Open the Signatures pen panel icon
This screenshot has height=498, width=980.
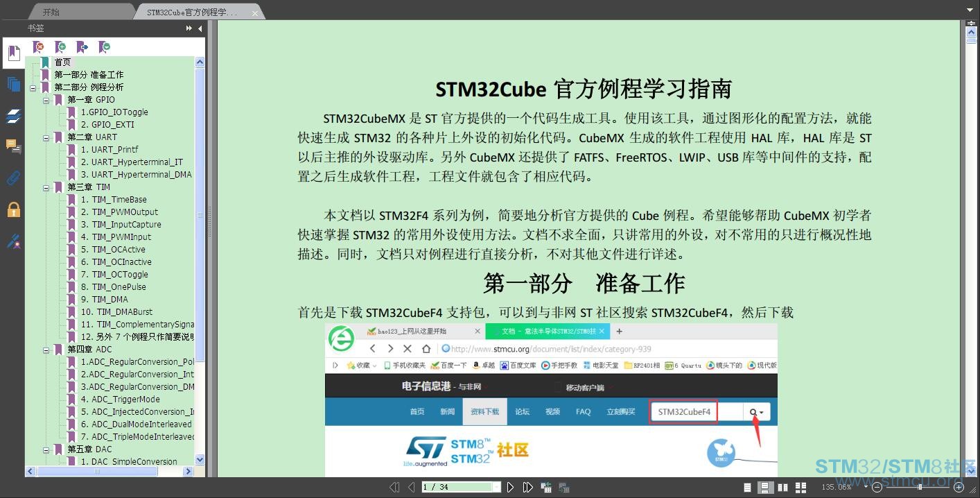pos(13,241)
